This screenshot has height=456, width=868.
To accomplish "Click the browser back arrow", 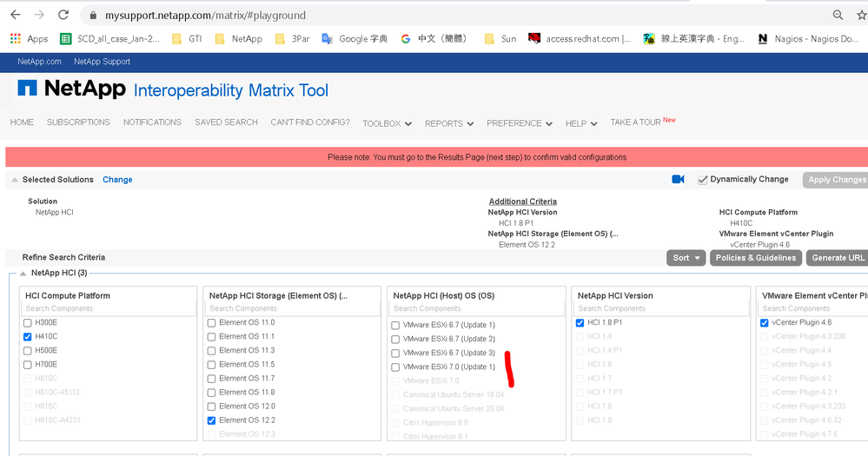I will click(15, 15).
